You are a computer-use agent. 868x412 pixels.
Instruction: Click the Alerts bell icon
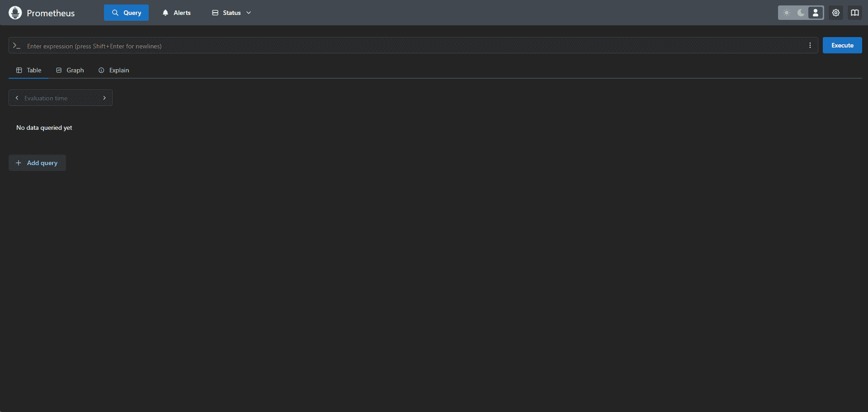click(165, 13)
